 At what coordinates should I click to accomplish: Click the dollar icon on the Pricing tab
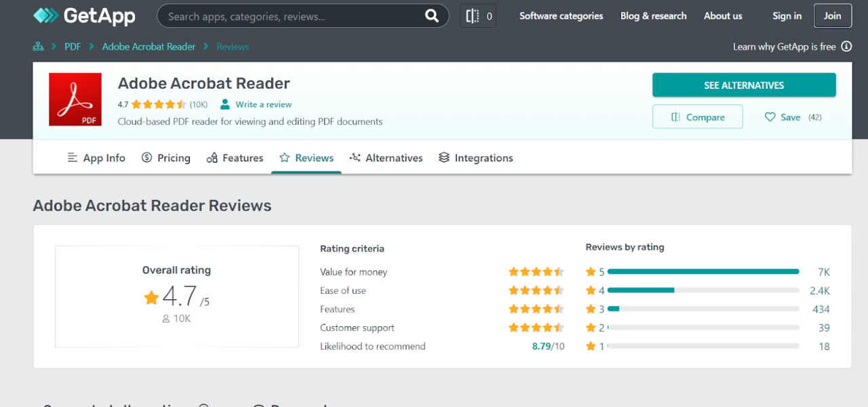pos(146,157)
